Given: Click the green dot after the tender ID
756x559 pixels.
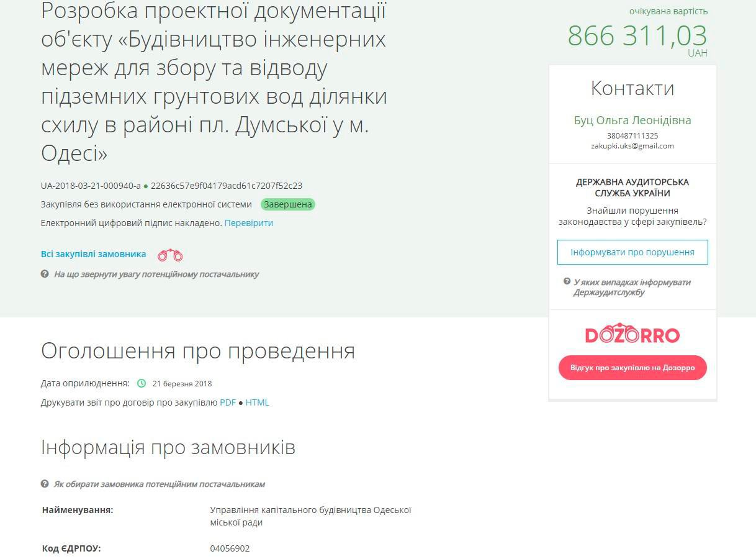Looking at the screenshot, I should tap(146, 186).
